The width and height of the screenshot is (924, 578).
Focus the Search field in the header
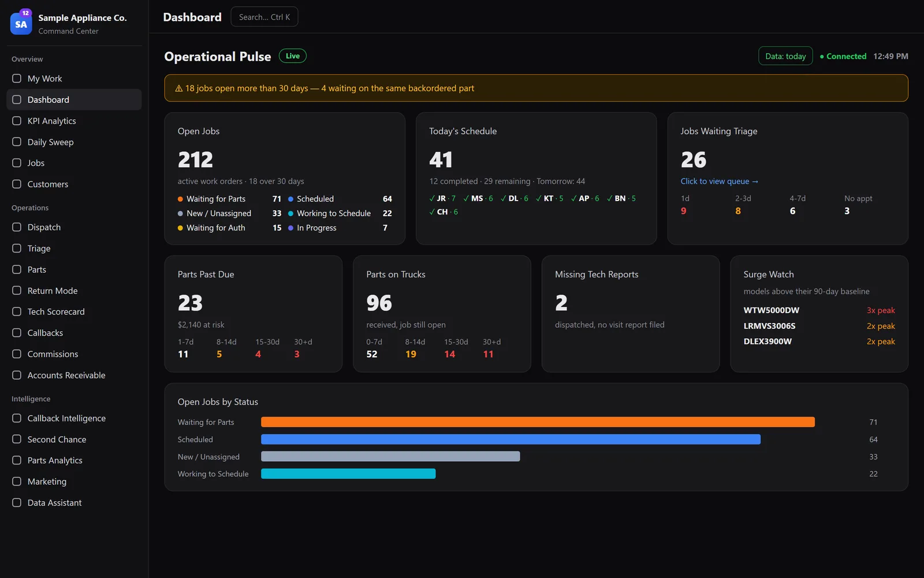coord(264,17)
